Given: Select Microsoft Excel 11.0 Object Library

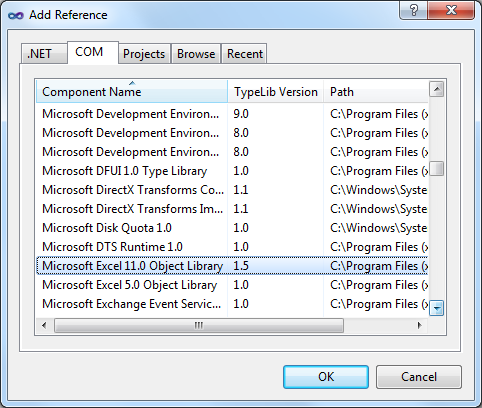Looking at the screenshot, I should pos(232,266).
